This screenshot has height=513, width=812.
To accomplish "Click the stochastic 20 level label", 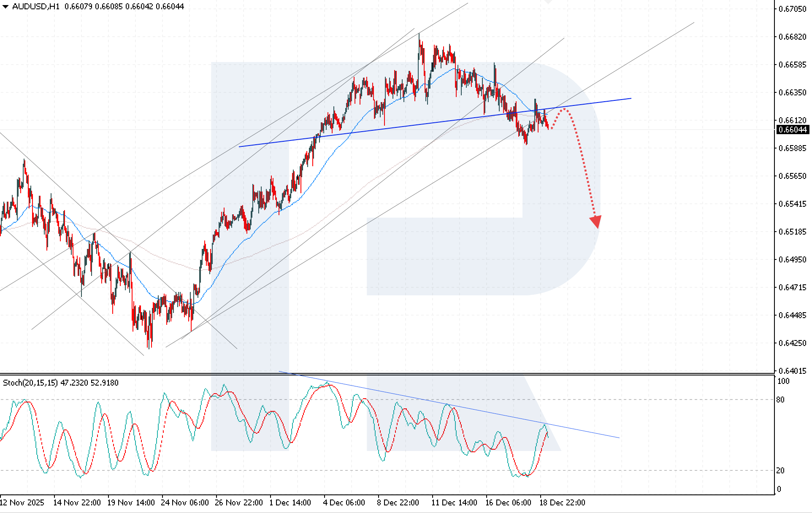I will point(780,470).
